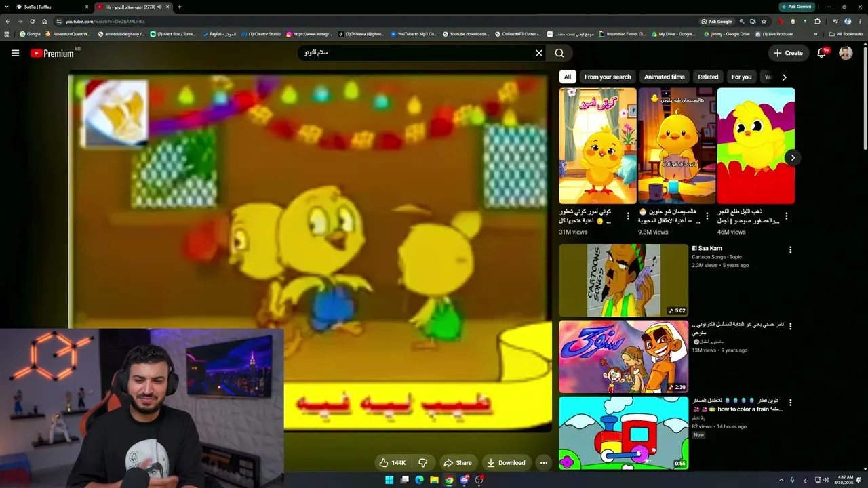Open options for the 46M views Short

point(787,216)
